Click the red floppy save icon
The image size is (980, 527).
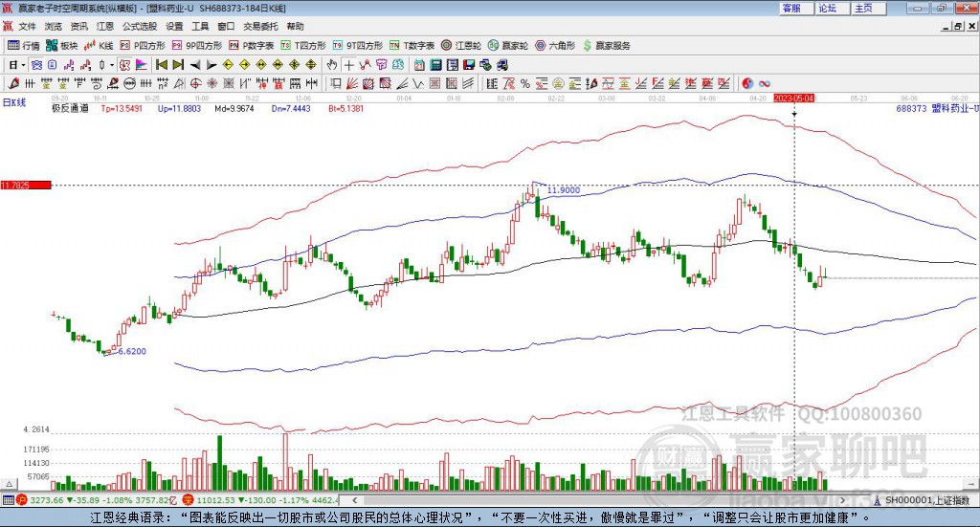[469, 65]
